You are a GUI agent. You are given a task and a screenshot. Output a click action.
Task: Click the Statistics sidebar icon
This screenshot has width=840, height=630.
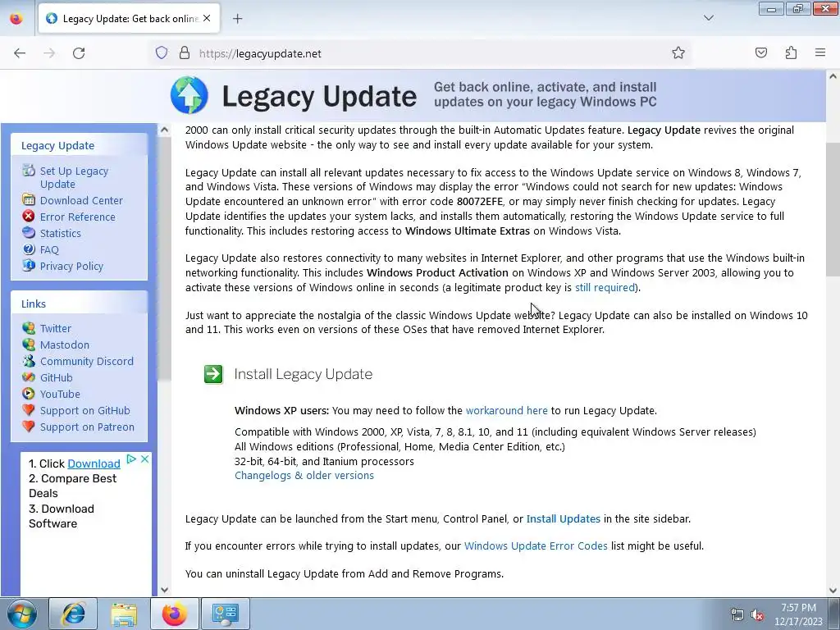(x=29, y=232)
